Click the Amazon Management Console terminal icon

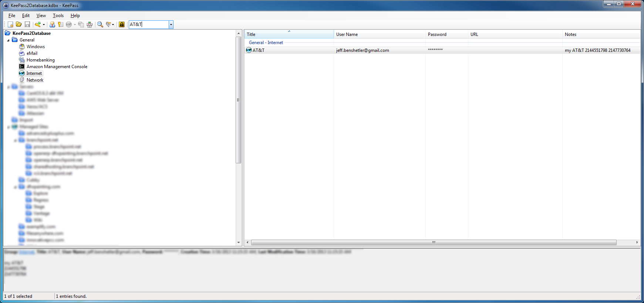(22, 67)
